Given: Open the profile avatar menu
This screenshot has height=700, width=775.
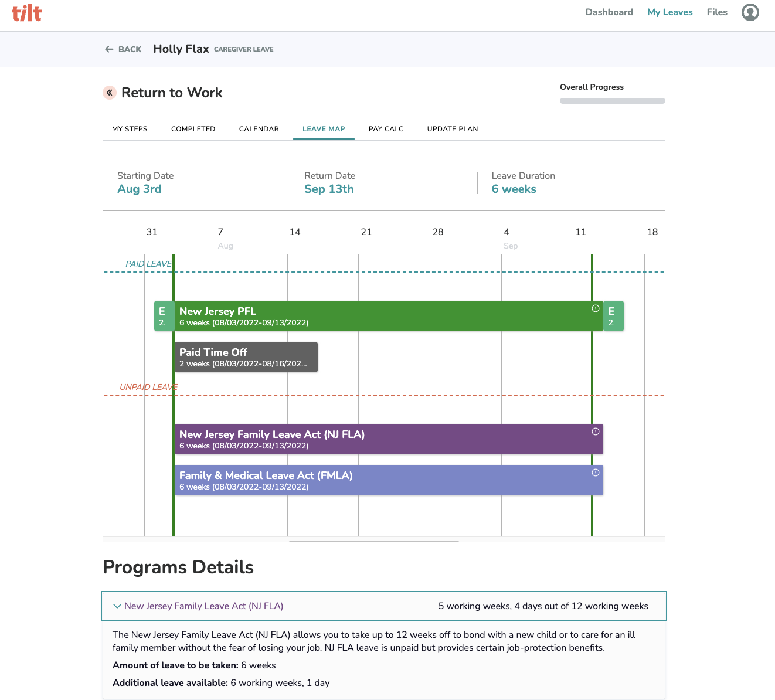Looking at the screenshot, I should tap(750, 12).
